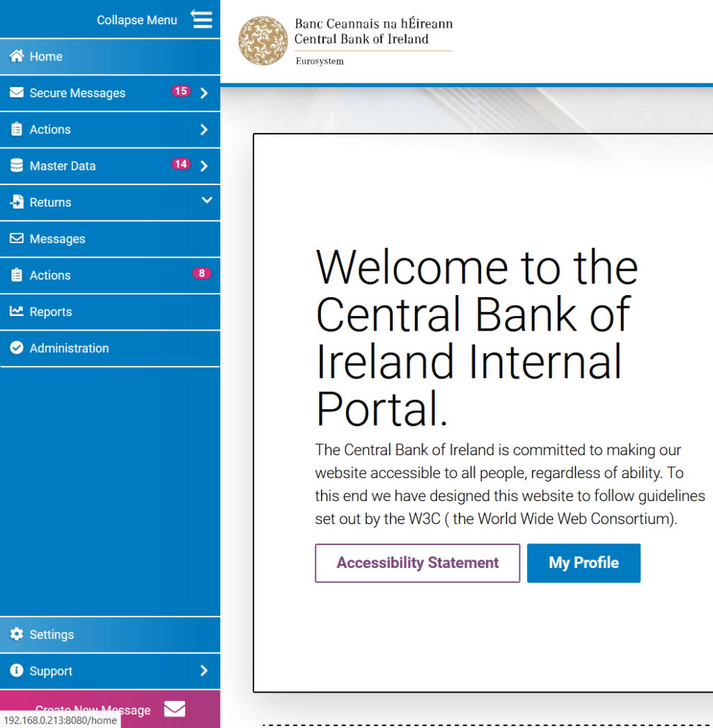Click the Master Data database icon
Screen dimensions: 713x728
tap(17, 165)
